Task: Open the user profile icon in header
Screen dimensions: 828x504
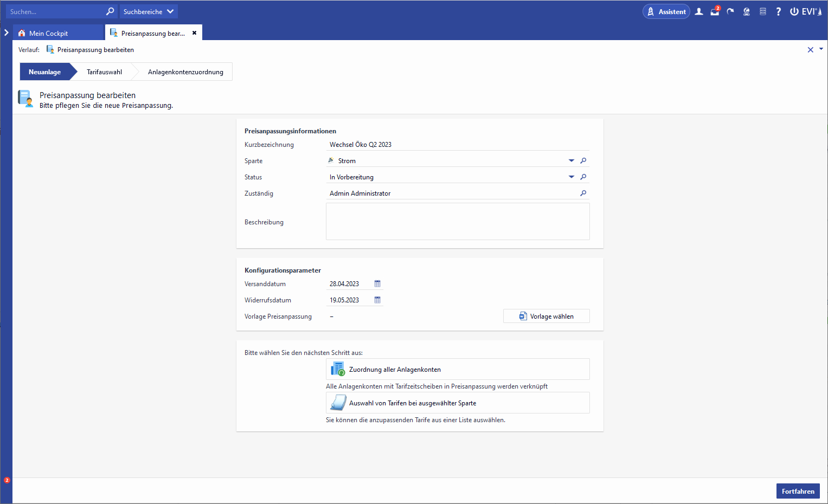Action: click(x=699, y=11)
